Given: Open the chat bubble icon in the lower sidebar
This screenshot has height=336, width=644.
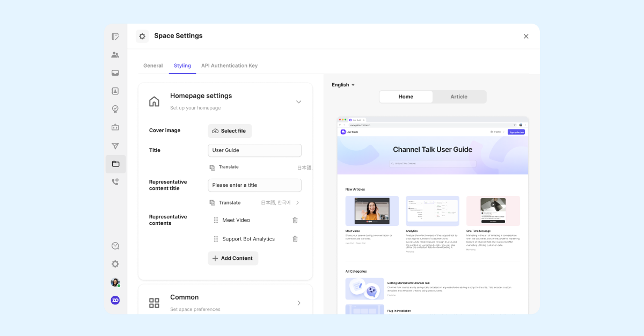Looking at the screenshot, I should pyautogui.click(x=115, y=246).
